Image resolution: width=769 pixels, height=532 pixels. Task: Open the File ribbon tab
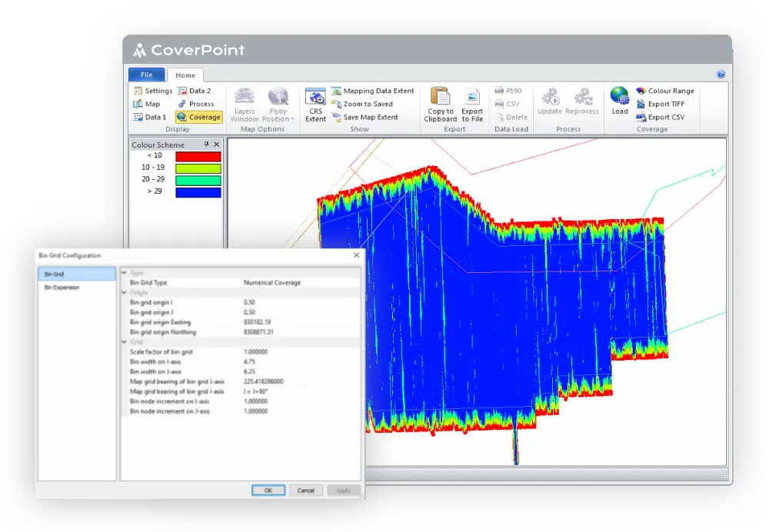tap(146, 75)
